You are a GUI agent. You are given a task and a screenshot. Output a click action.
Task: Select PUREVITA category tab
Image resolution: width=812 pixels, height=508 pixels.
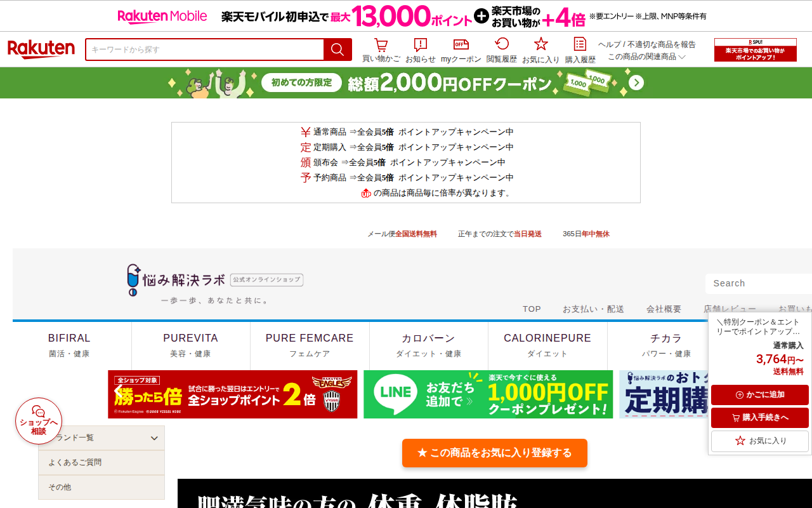pos(190,345)
